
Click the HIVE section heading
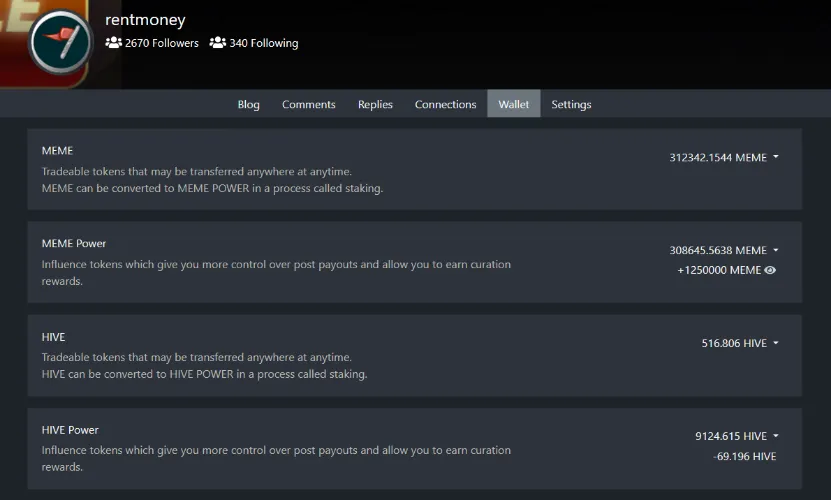tap(54, 337)
